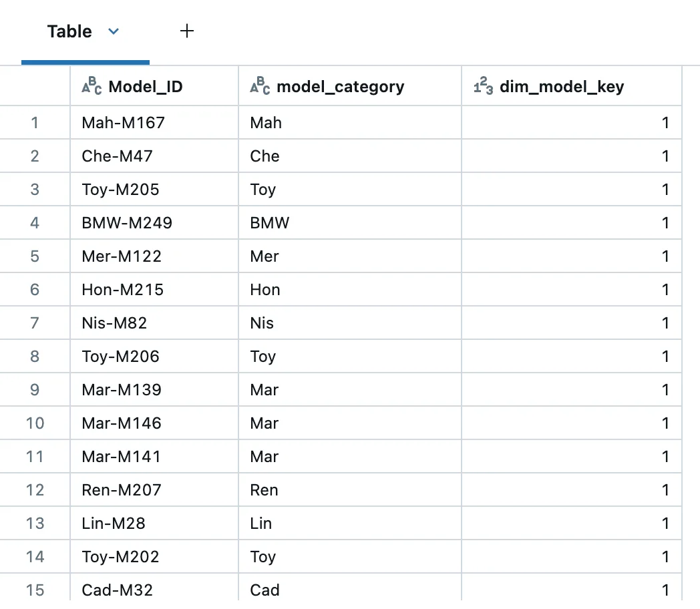This screenshot has height=609, width=700.
Task: Click the string type icon beside Model_ID
Action: 92,86
